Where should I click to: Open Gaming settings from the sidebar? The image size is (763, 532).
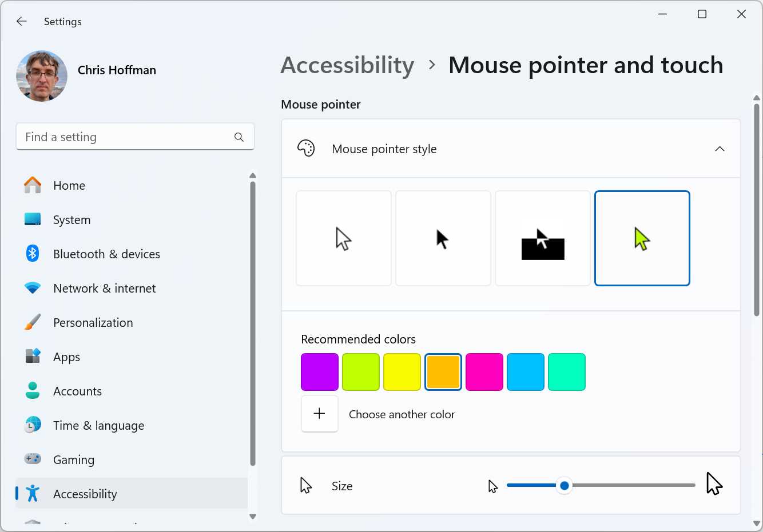point(74,459)
